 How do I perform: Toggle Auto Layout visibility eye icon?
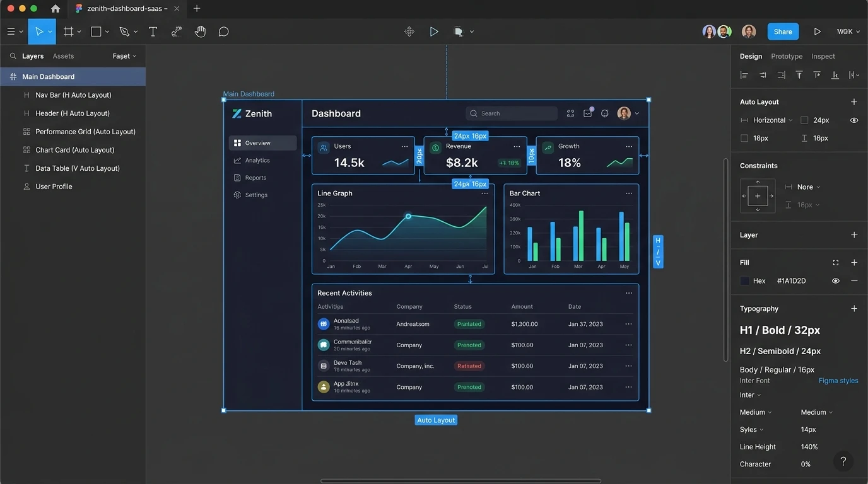point(854,120)
